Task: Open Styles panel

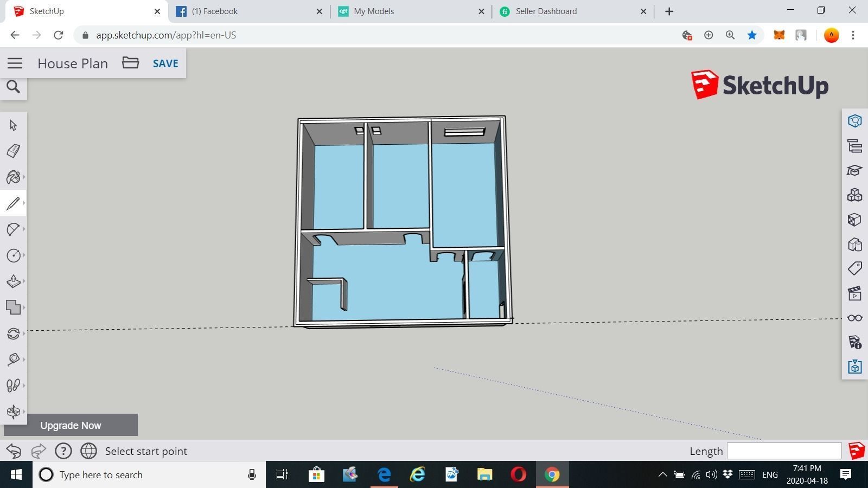Action: (x=855, y=245)
